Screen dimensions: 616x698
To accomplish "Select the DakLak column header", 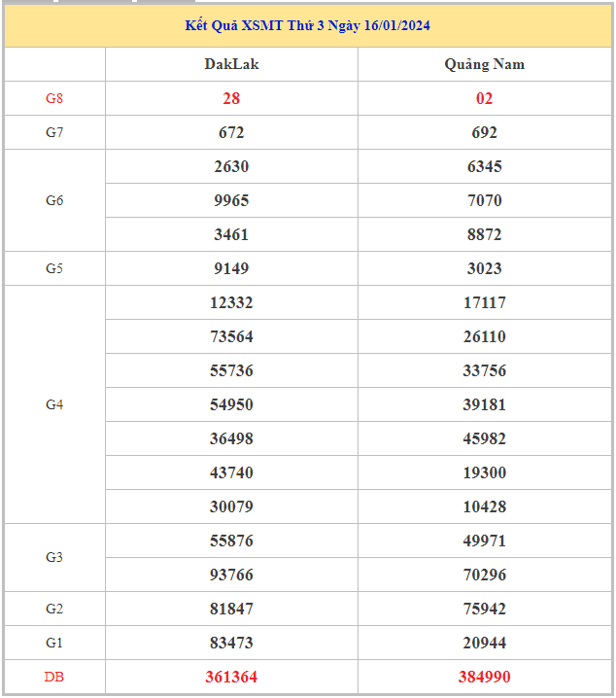I will point(231,64).
